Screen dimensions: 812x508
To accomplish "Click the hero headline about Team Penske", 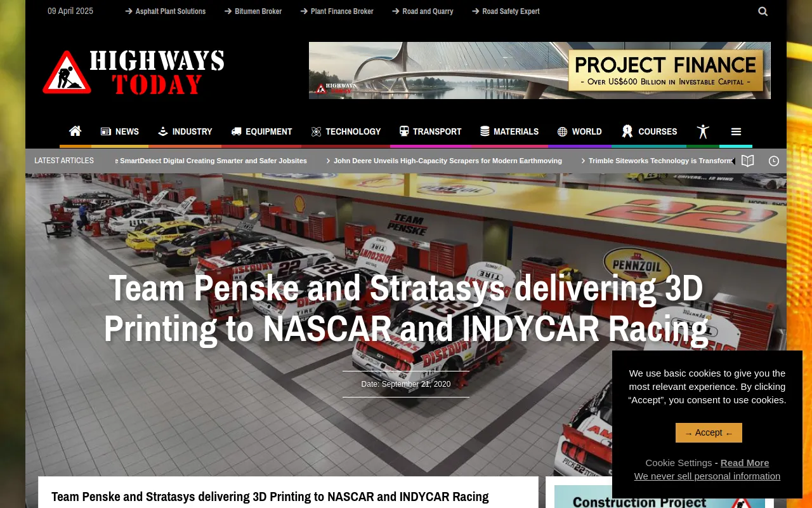I will point(406,308).
